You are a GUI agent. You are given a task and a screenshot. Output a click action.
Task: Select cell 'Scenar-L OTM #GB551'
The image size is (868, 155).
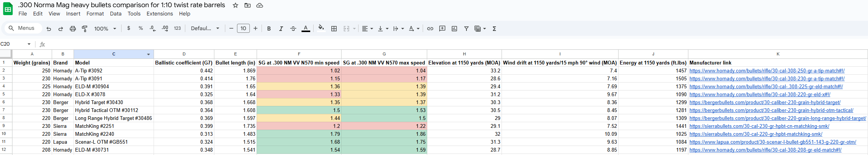[x=114, y=142]
